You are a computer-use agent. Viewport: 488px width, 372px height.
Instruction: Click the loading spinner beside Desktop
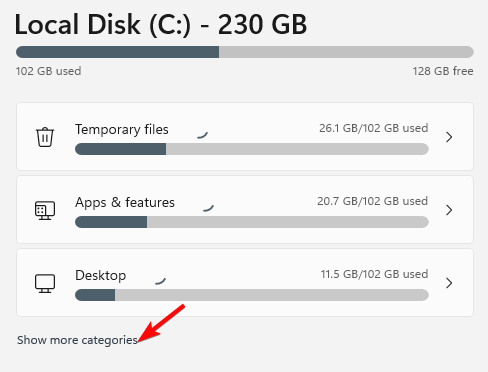click(160, 281)
